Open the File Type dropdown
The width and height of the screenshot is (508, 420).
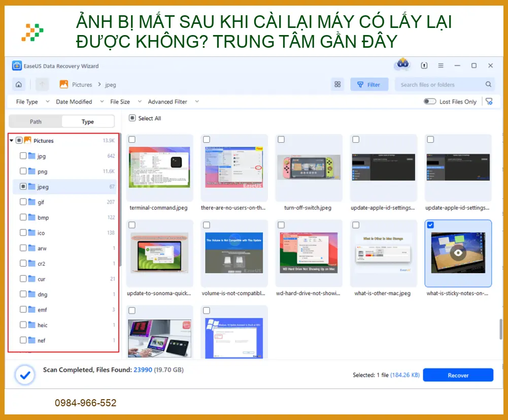(x=32, y=102)
